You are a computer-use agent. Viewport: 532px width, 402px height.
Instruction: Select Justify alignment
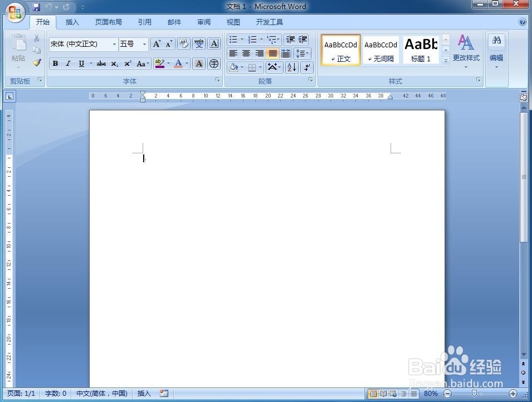(x=272, y=54)
